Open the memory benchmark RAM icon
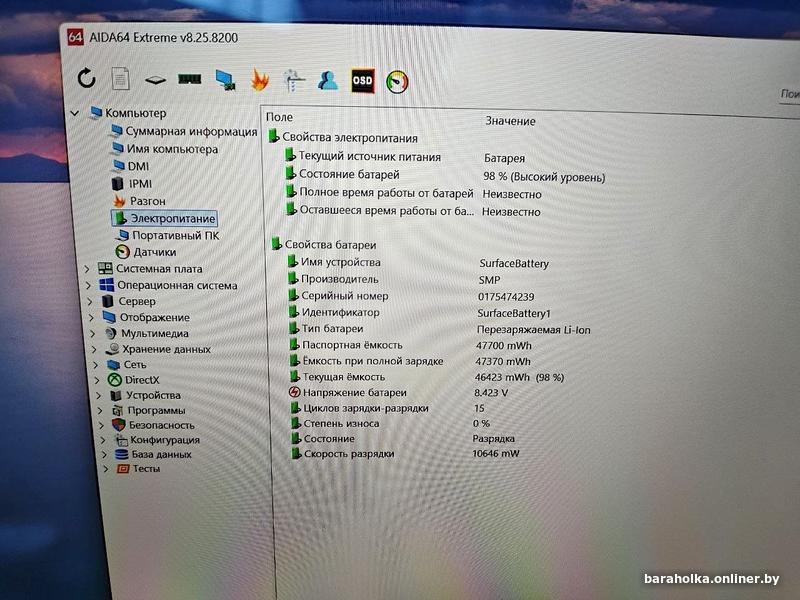 190,79
